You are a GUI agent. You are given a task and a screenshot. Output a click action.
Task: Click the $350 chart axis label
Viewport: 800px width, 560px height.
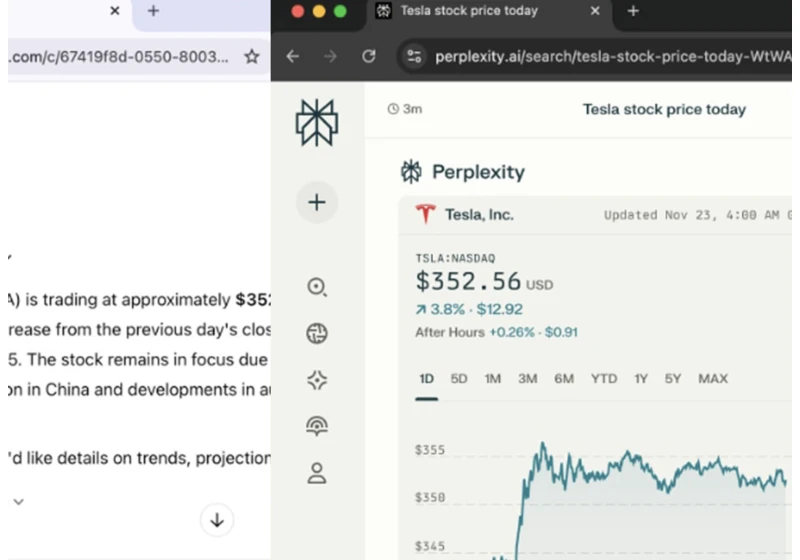[430, 497]
